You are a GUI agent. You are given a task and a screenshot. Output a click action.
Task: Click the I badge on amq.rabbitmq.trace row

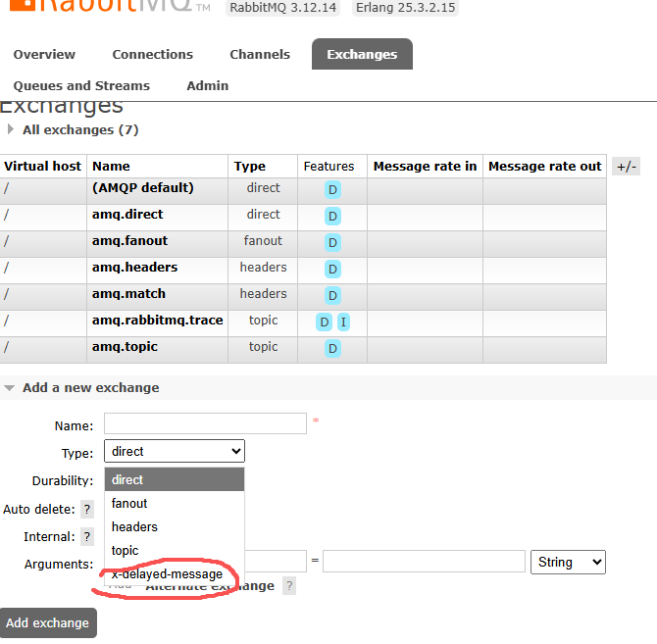343,322
